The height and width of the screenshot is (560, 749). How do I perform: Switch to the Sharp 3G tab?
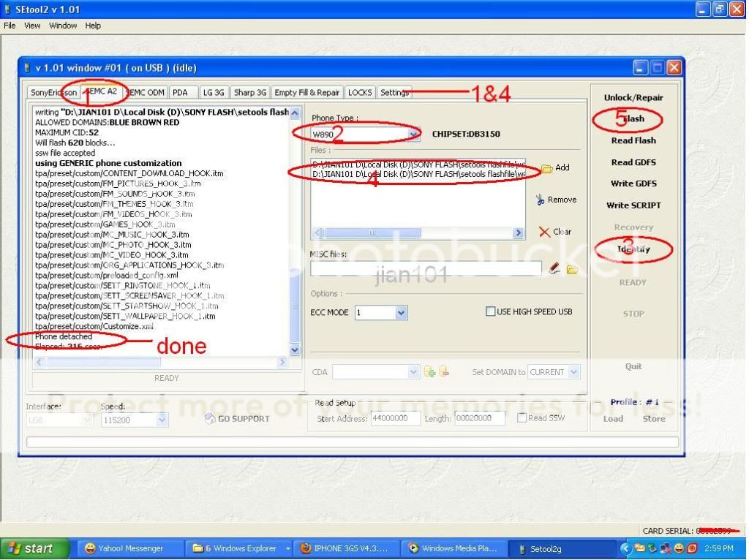[250, 93]
